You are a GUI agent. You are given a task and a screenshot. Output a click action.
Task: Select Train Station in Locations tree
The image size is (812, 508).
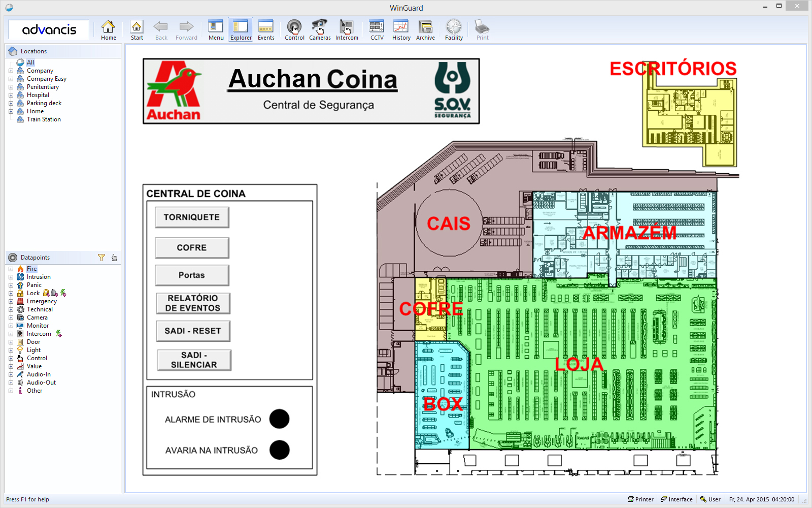pos(44,119)
